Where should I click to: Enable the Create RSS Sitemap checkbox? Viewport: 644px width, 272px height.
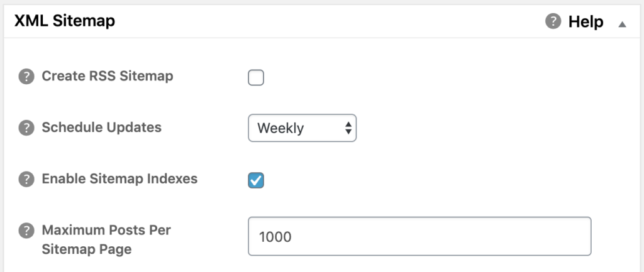pyautogui.click(x=256, y=77)
